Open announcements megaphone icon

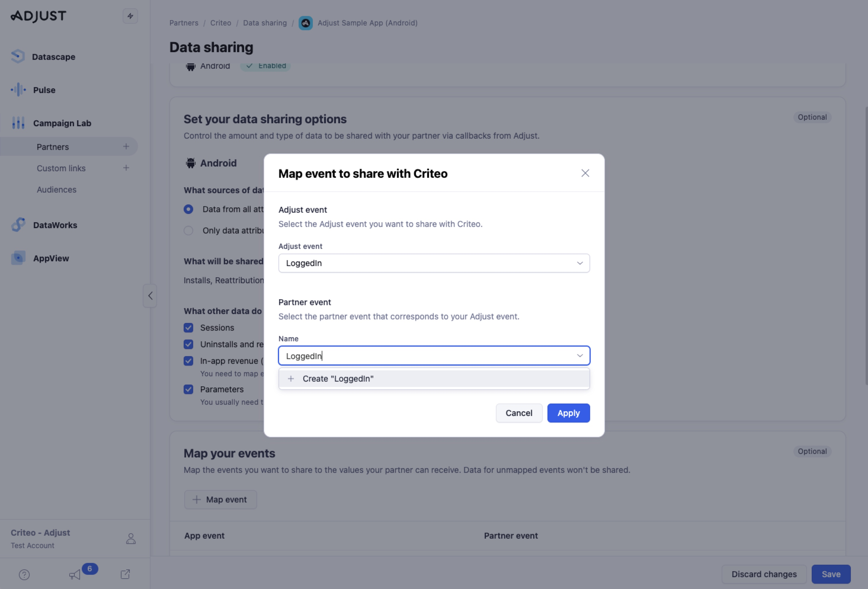[75, 574]
